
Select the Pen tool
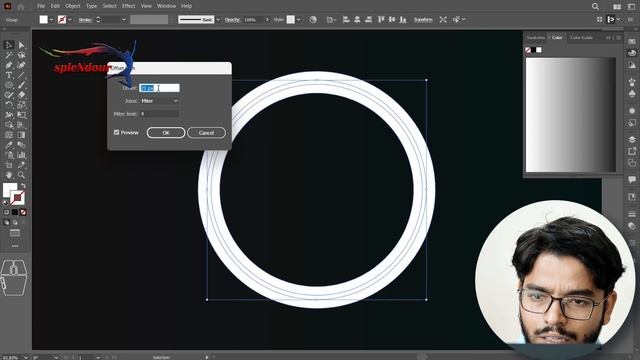pyautogui.click(x=9, y=65)
